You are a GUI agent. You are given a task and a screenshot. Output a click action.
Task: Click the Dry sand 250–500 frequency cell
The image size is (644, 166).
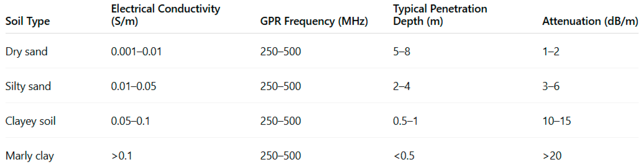280,52
